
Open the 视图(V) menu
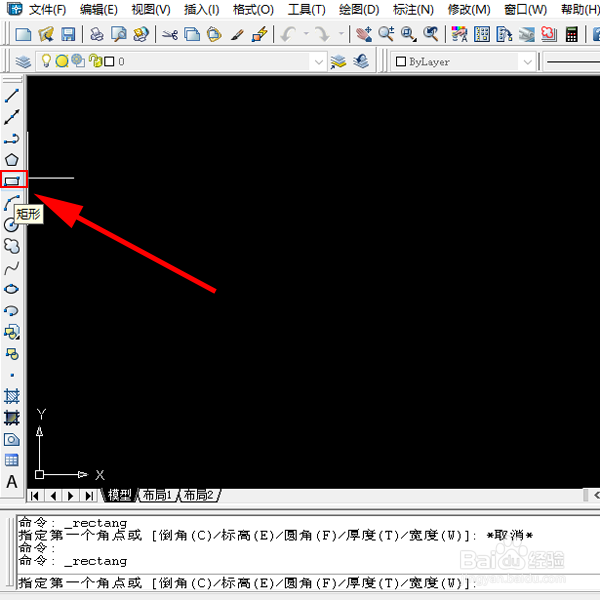[x=151, y=10]
